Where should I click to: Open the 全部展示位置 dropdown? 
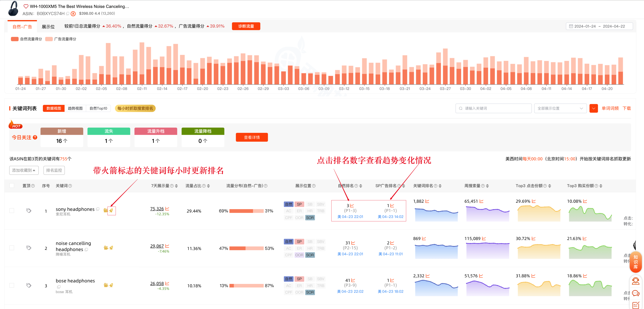point(560,108)
